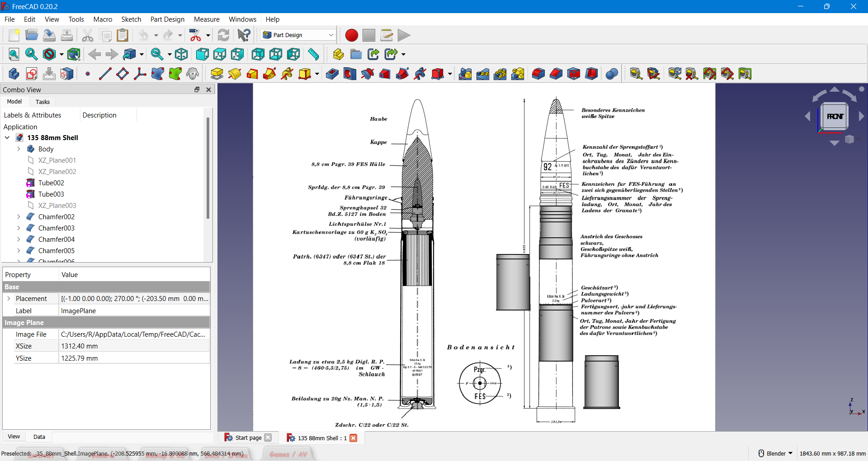Apply the Fillet tool

click(x=538, y=74)
